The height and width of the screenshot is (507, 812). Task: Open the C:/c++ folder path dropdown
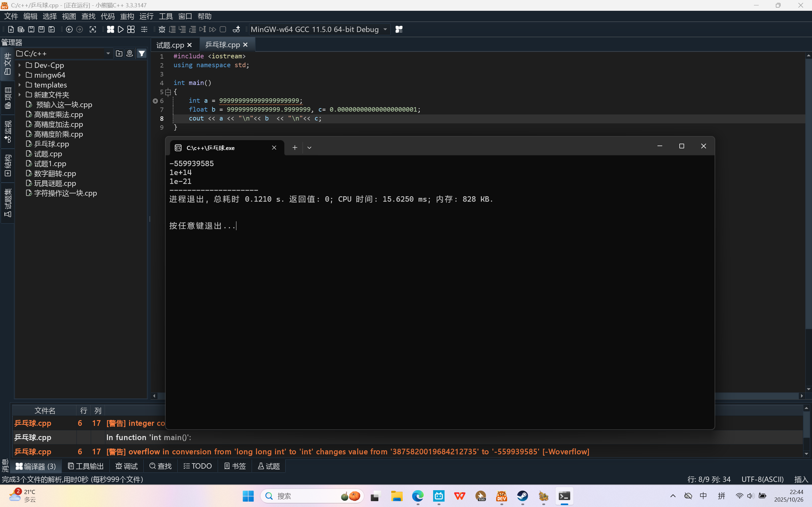pyautogui.click(x=108, y=53)
